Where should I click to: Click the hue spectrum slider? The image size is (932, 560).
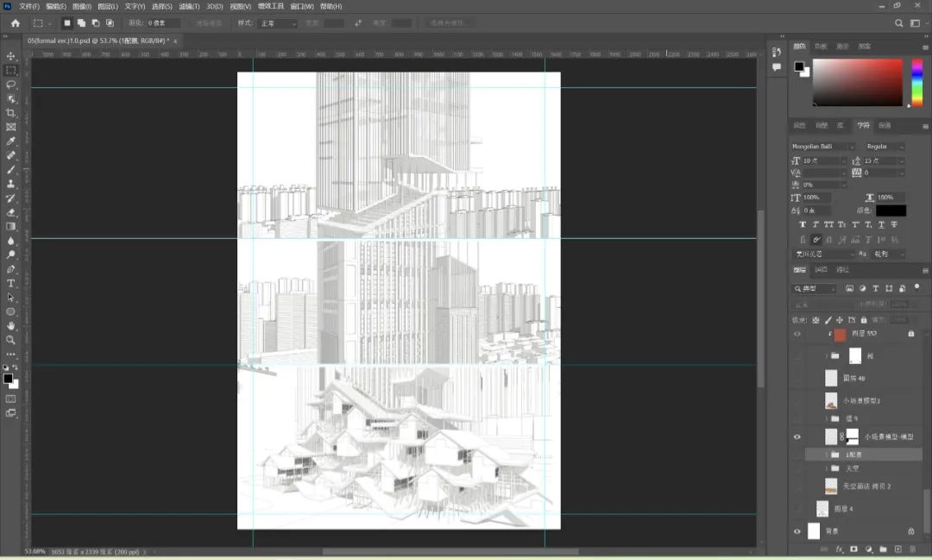[917, 82]
